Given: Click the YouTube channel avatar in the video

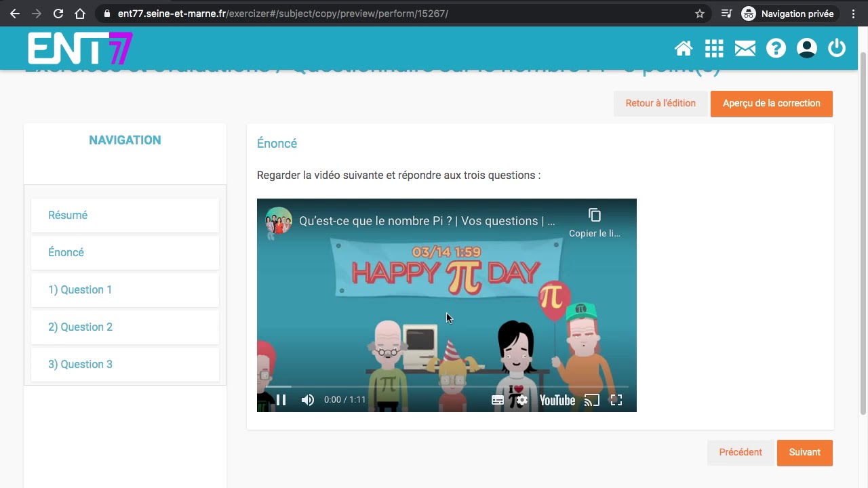Looking at the screenshot, I should click(278, 221).
